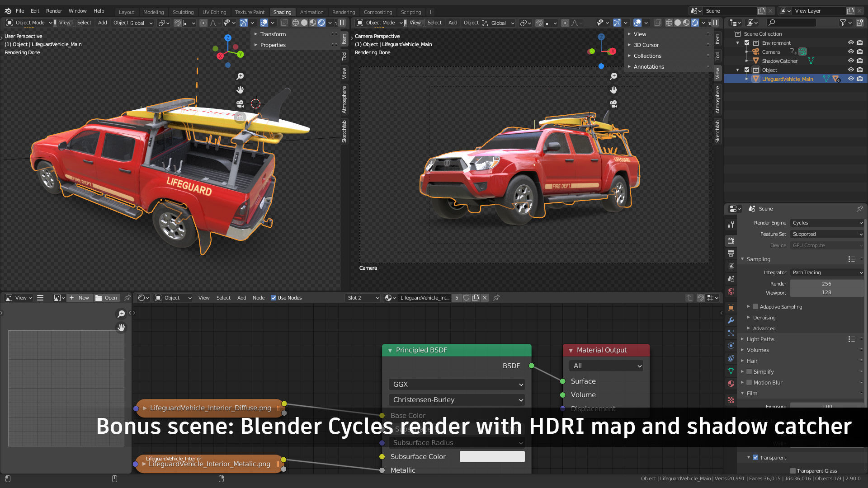This screenshot has height=488, width=868.
Task: Open the Output properties tab icon
Action: click(x=731, y=253)
